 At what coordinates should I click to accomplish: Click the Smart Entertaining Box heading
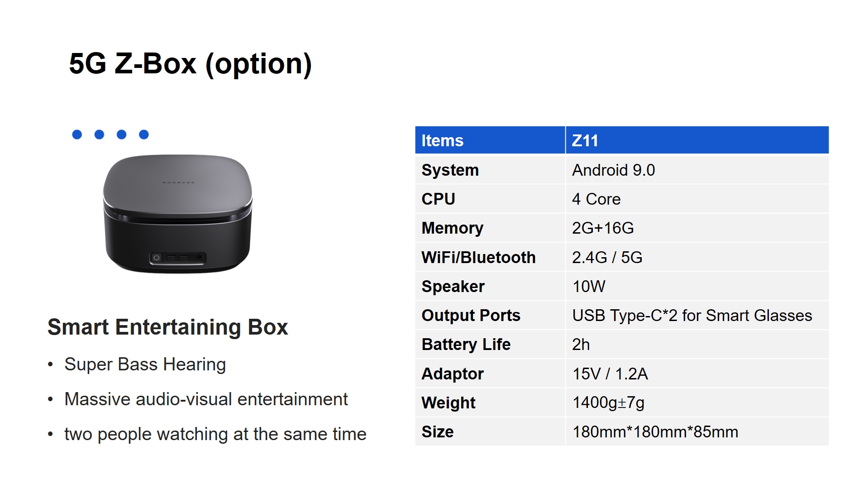pos(167,327)
